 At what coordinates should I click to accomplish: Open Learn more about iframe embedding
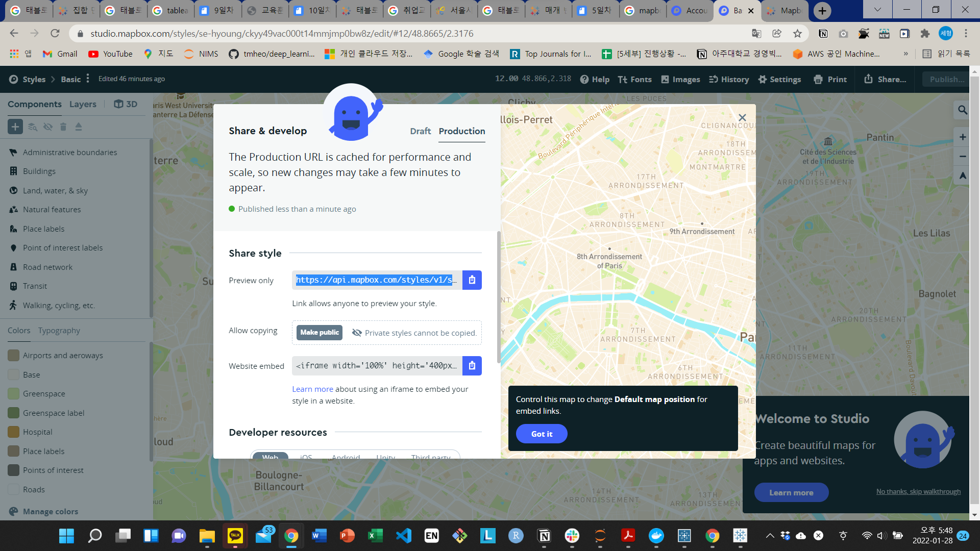click(x=312, y=389)
